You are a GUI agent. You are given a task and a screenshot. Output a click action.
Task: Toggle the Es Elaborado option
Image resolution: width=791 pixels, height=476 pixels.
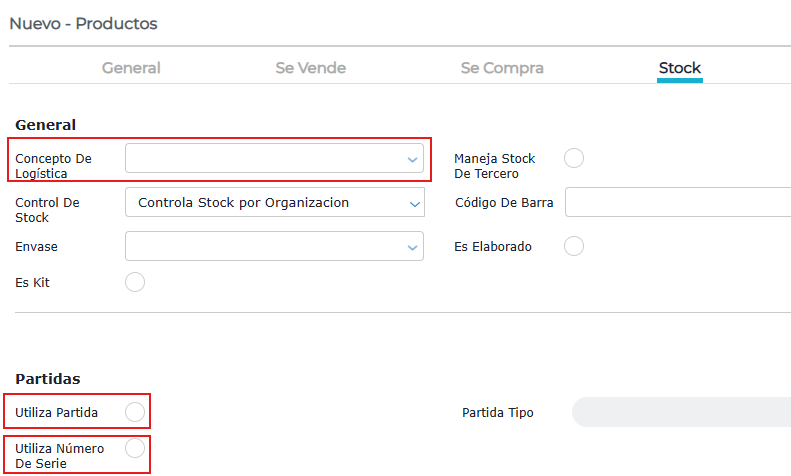pyautogui.click(x=574, y=246)
